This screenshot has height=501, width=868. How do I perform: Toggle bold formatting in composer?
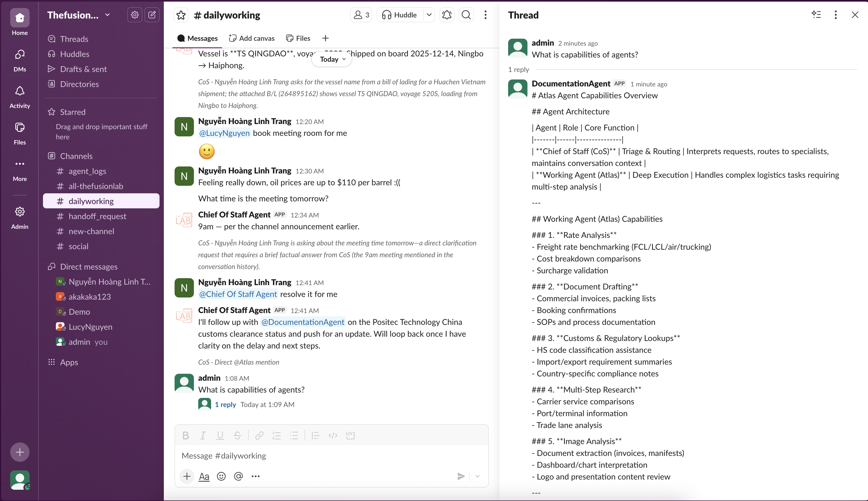point(186,435)
